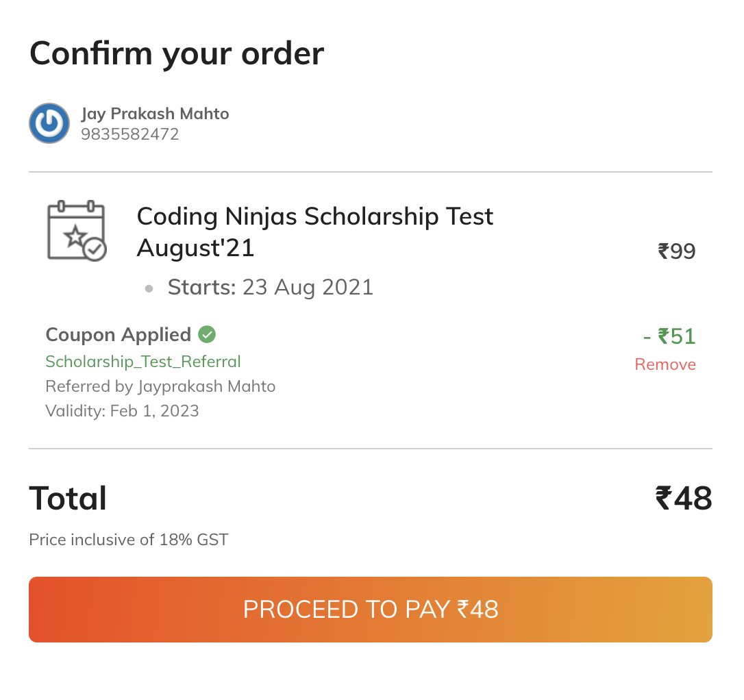The height and width of the screenshot is (700, 744).
Task: Click Referred by Jayprakash Mahto text
Action: [160, 386]
